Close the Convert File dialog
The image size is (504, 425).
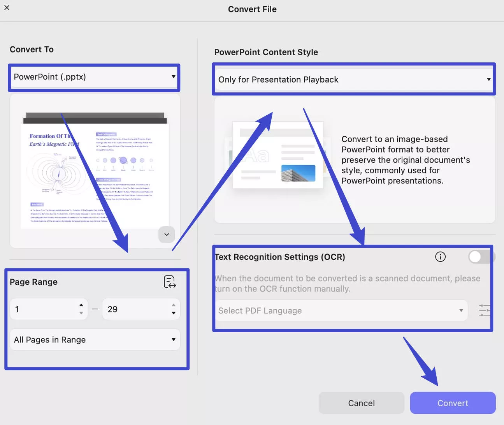7,7
